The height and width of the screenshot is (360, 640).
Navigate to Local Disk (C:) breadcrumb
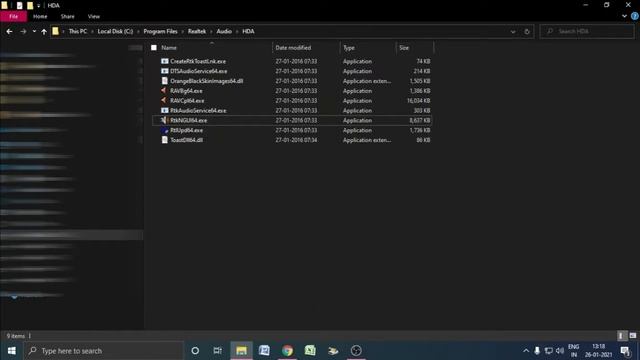point(115,31)
